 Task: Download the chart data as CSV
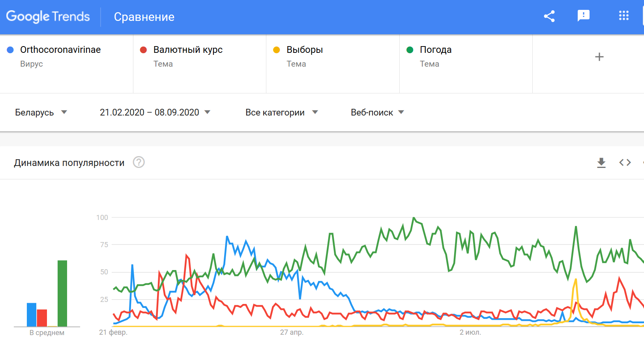[601, 162]
